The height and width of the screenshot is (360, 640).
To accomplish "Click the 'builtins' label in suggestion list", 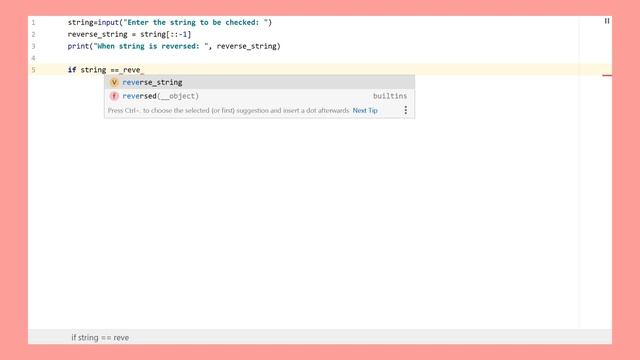I will 390,96.
